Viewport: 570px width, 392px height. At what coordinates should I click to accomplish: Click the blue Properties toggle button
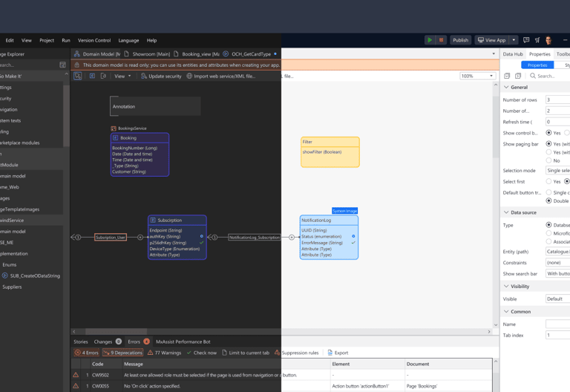point(537,65)
